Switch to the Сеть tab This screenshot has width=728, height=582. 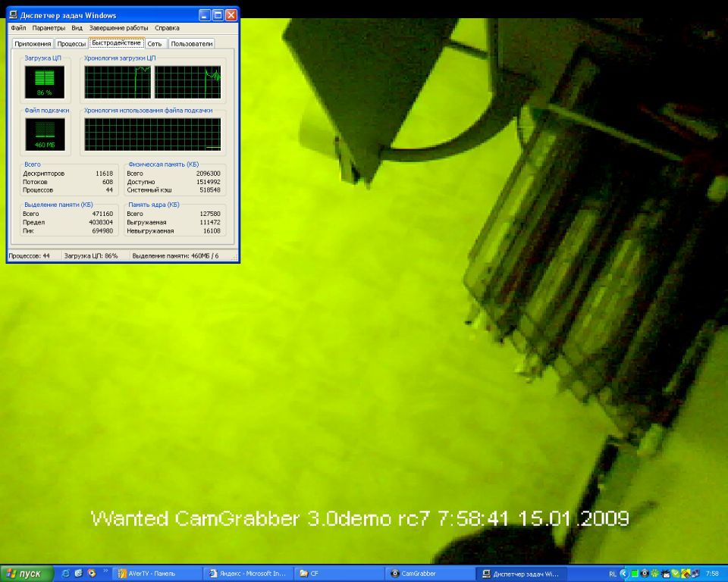click(155, 44)
